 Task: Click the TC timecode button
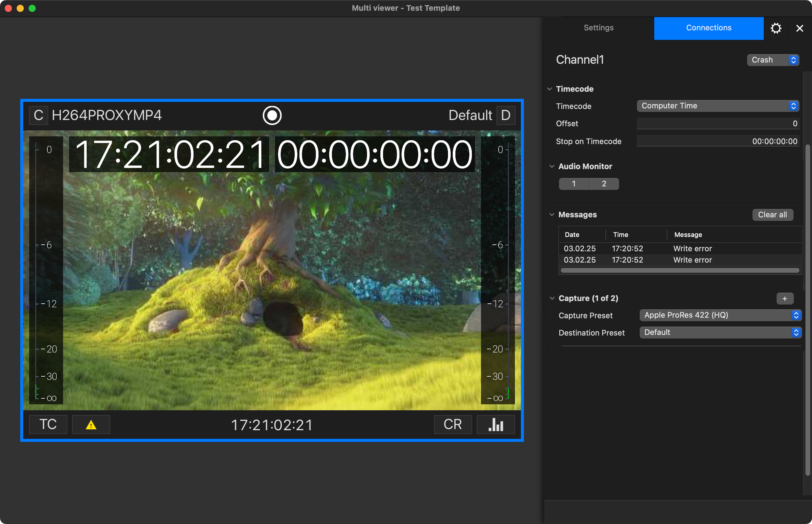point(48,425)
